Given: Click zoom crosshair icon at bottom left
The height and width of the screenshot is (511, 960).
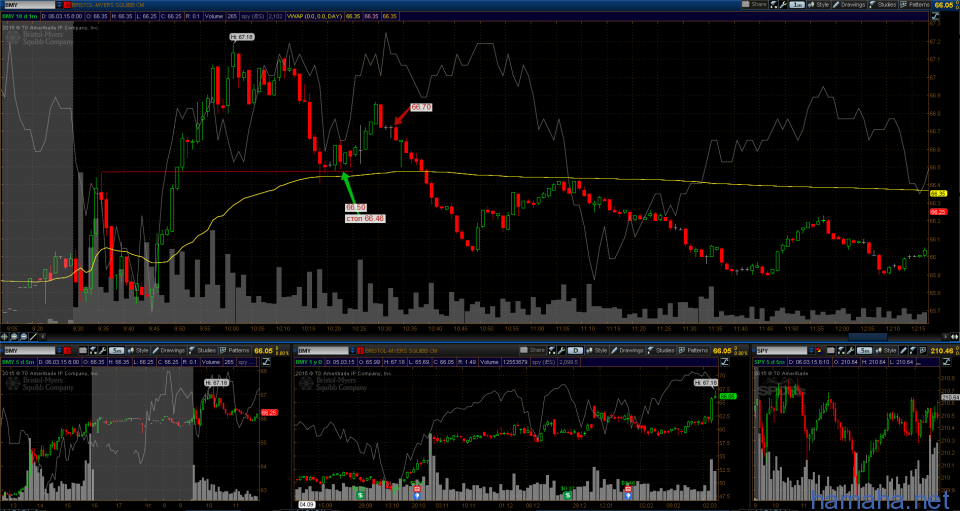Looking at the screenshot, I should 4,337.
